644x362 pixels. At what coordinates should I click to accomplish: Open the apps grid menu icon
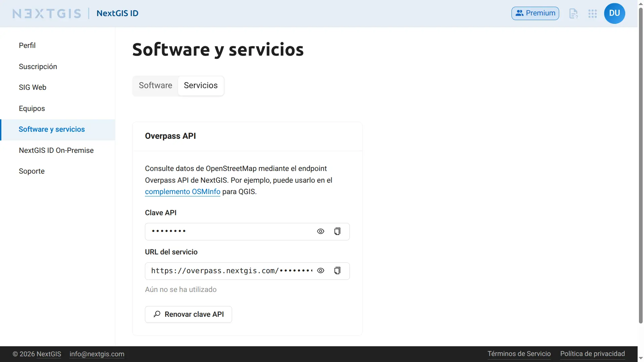click(593, 13)
